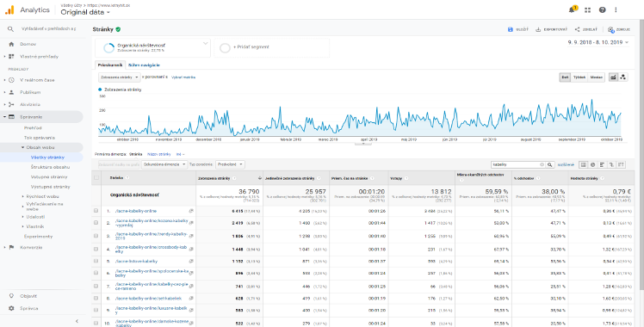Image resolution: width=644 pixels, height=327 pixels.
Task: Open the Sekundárna dimenzia dropdown
Action: point(164,164)
